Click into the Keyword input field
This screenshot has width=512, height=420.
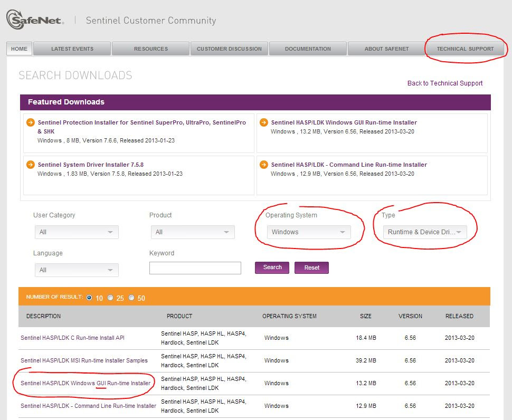tap(195, 268)
